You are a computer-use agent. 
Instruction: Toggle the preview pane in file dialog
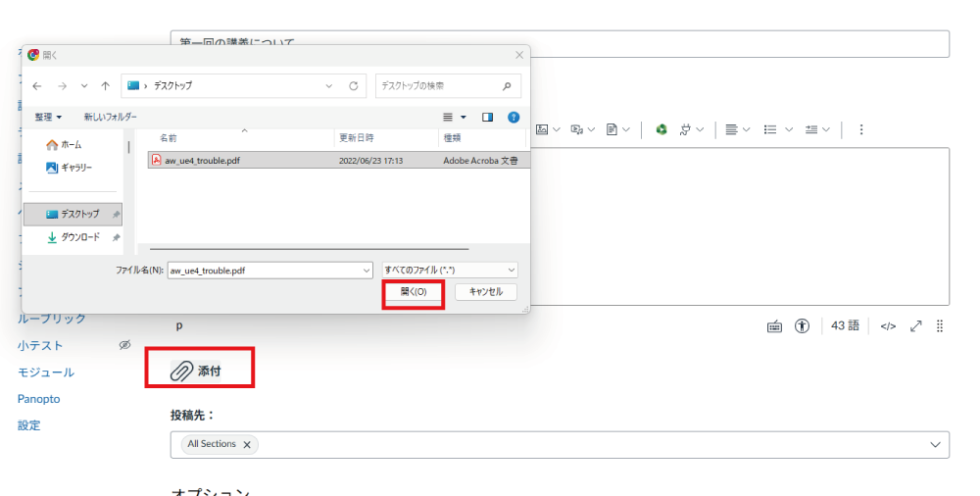coord(487,117)
